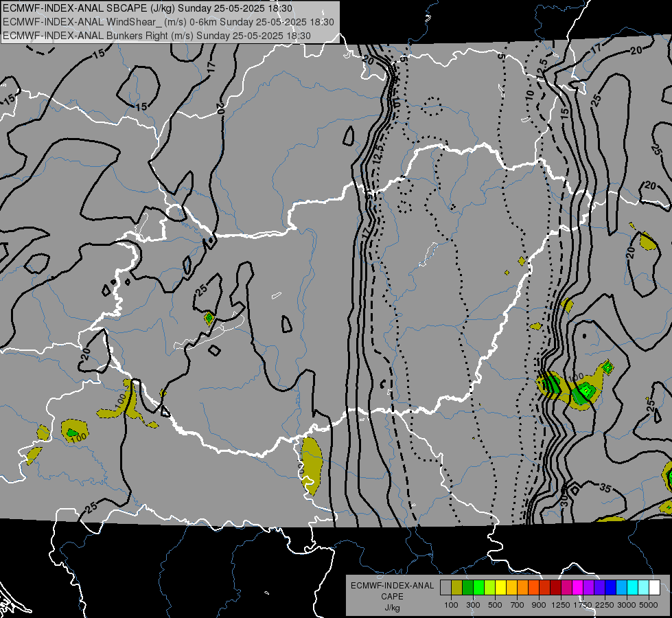The height and width of the screenshot is (618, 672).
Task: Select the dark green legend swatch
Action: 468,587
